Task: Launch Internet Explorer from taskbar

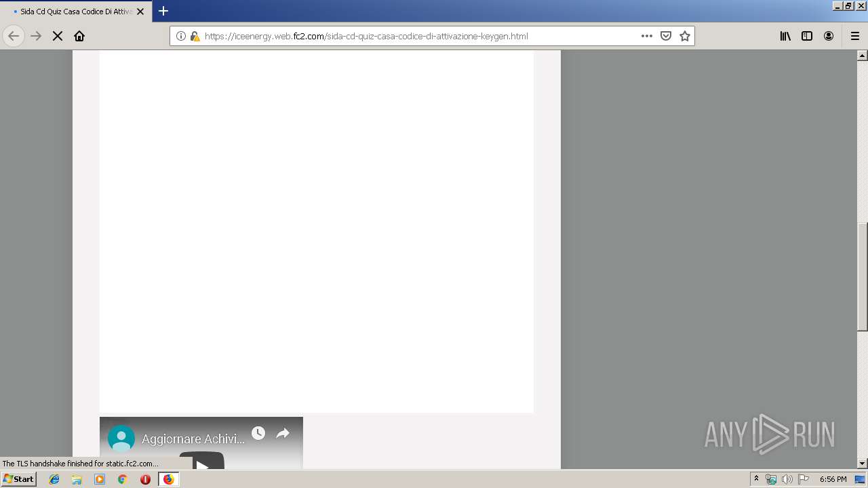Action: 54,479
